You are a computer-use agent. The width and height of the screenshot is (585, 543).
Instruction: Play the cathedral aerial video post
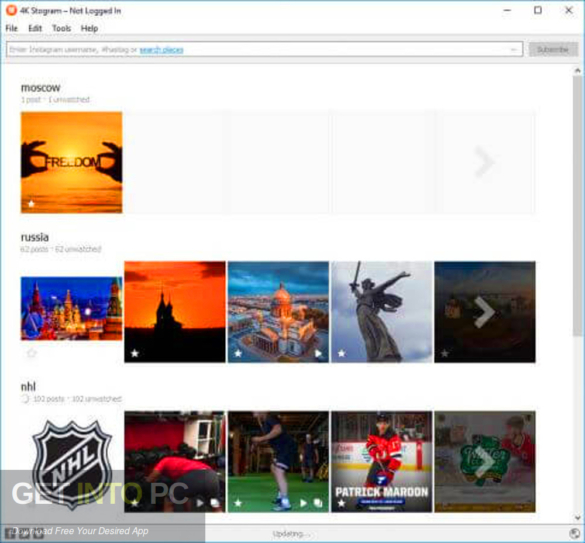[318, 353]
